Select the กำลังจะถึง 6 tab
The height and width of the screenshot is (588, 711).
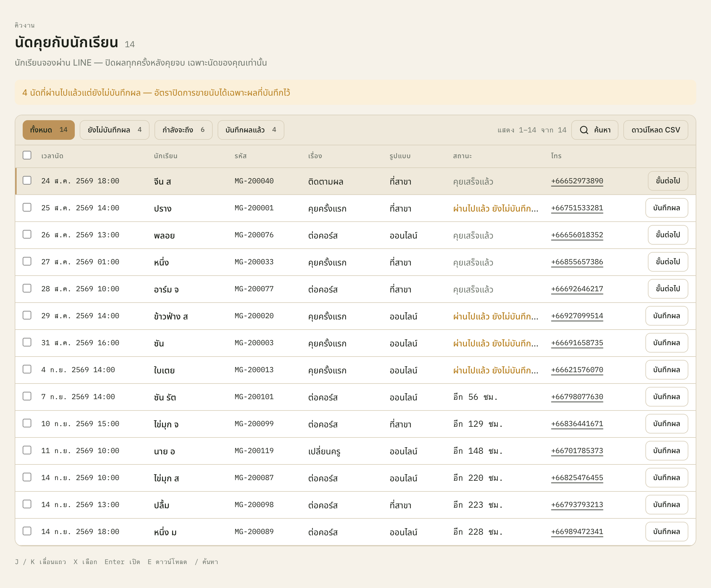tap(184, 130)
